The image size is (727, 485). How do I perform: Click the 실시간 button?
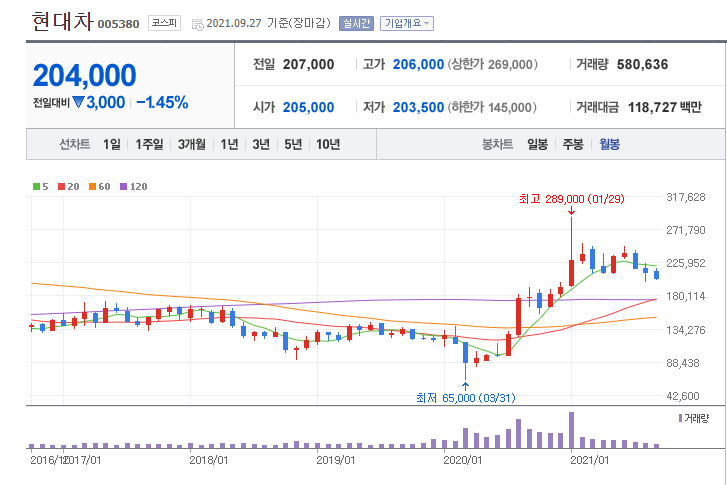click(356, 23)
